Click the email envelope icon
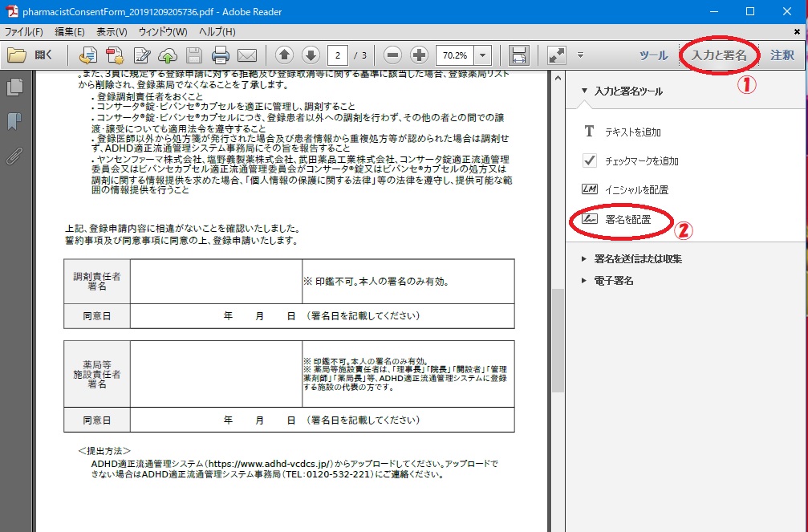 [246, 55]
